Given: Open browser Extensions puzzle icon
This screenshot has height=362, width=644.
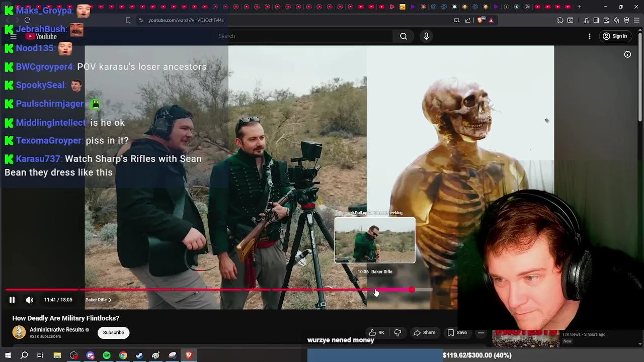Looking at the screenshot, I should (560, 20).
